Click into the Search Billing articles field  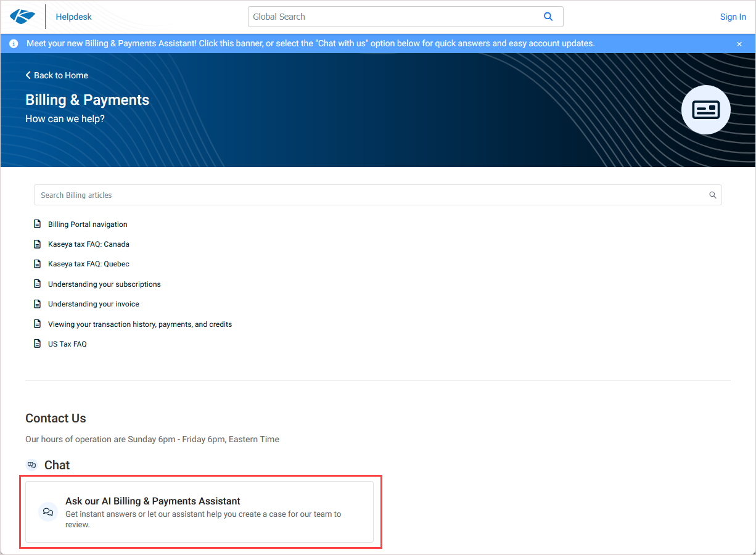click(x=370, y=195)
